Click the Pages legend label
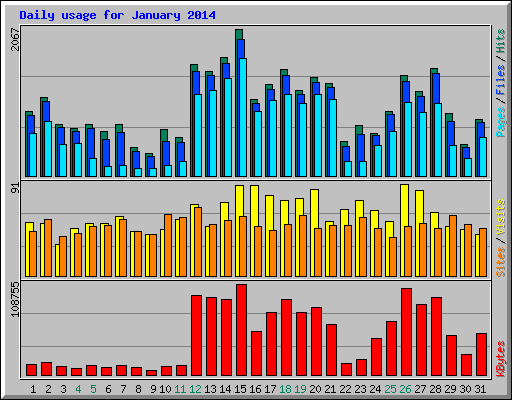This screenshot has height=400, width=512. tap(501, 122)
